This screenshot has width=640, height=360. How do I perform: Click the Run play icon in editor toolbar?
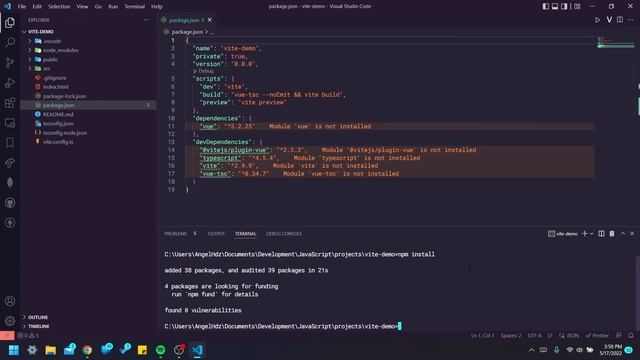598,20
